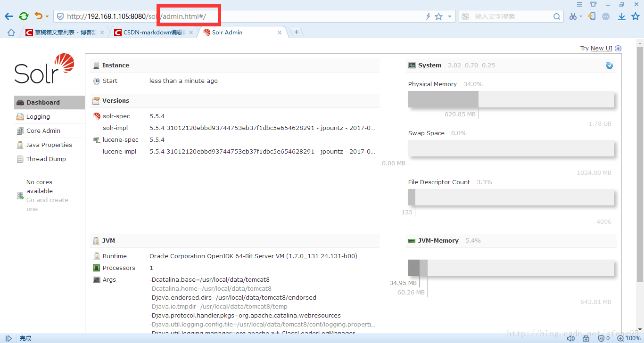Expand the address bar history dropdown arrow

coord(450,16)
